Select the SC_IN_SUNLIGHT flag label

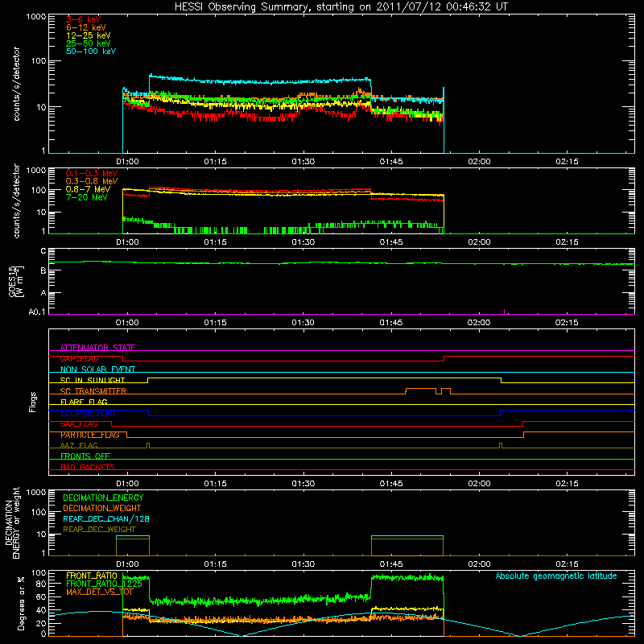point(93,380)
